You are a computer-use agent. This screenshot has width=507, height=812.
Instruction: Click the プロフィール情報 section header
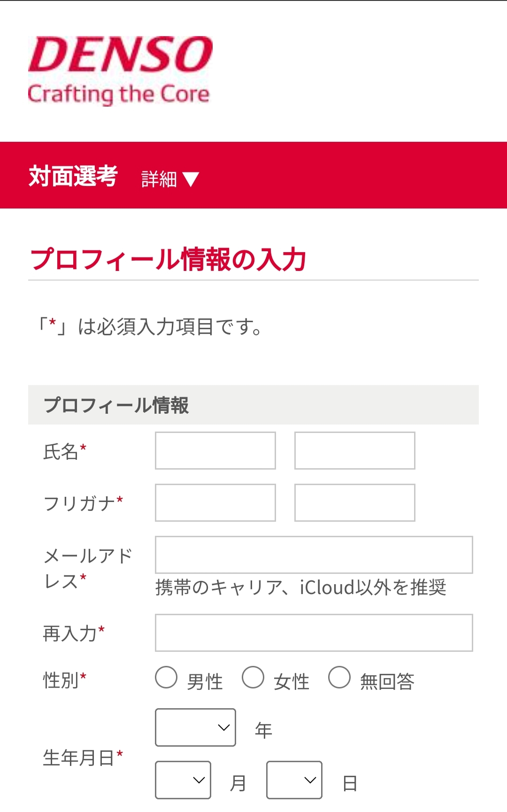[253, 405]
